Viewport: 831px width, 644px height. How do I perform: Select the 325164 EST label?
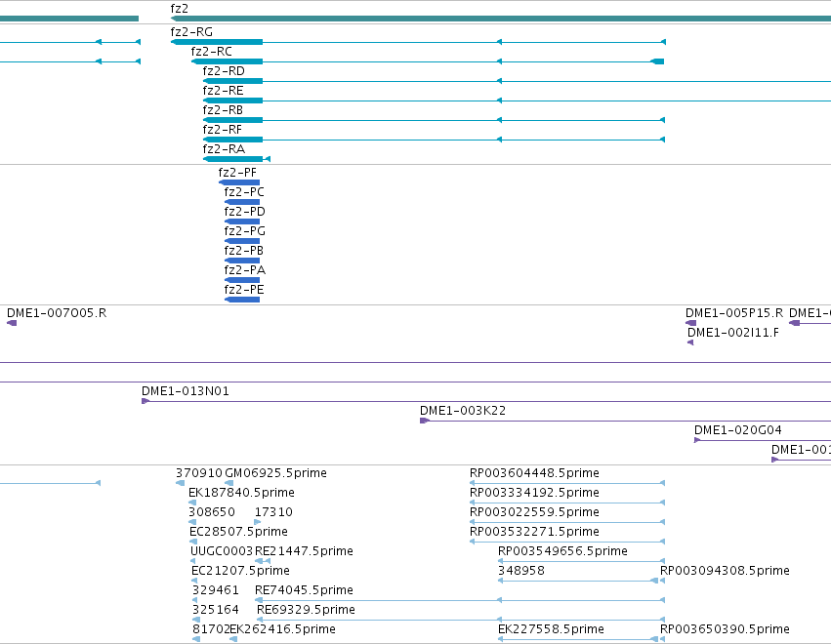(x=215, y=610)
